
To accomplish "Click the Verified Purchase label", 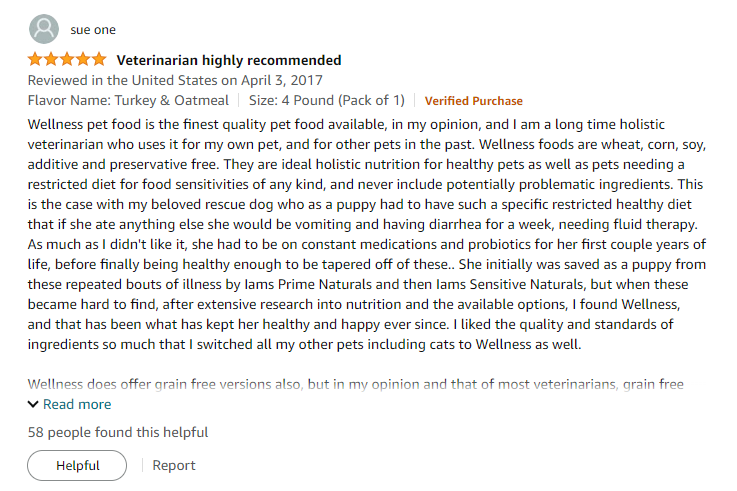I will [x=473, y=101].
